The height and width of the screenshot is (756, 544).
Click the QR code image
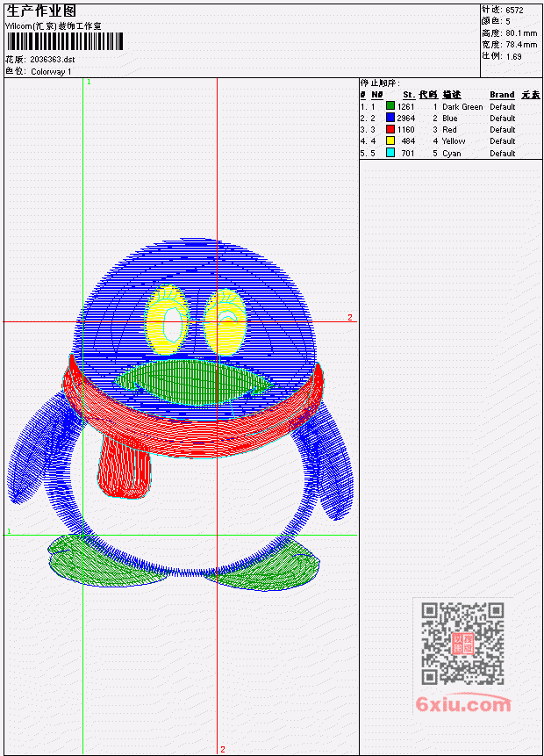tap(462, 644)
